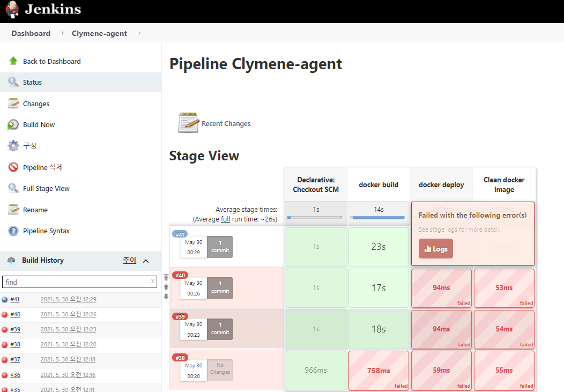Image resolution: width=564 pixels, height=392 pixels.
Task: Page down build history arrow
Action: [166, 297]
